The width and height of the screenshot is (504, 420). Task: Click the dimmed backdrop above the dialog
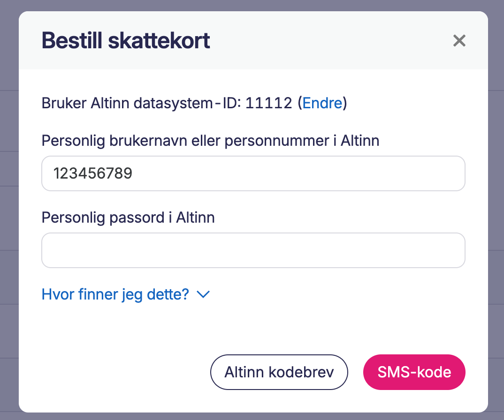click(x=253, y=5)
